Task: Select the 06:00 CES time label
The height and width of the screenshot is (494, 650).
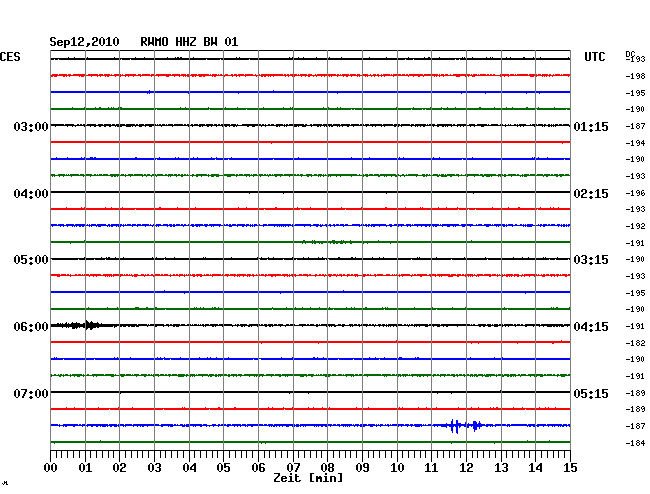Action: tap(31, 327)
